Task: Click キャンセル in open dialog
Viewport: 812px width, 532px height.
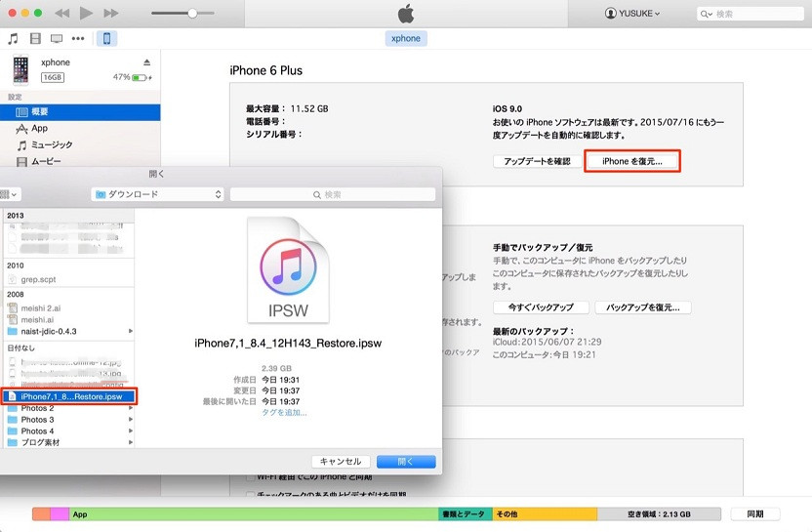Action: [x=341, y=462]
